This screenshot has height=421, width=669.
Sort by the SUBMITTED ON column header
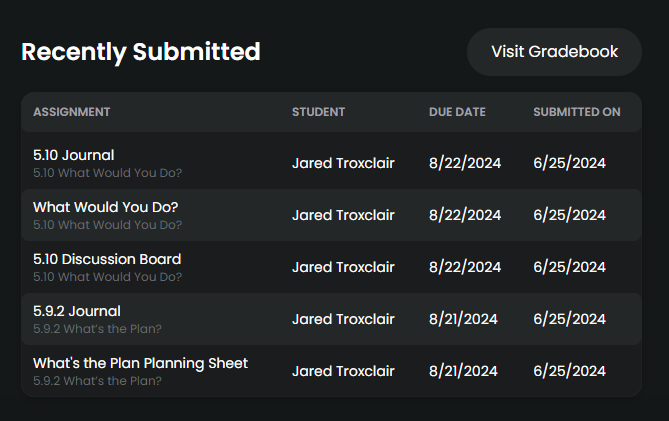pos(577,112)
